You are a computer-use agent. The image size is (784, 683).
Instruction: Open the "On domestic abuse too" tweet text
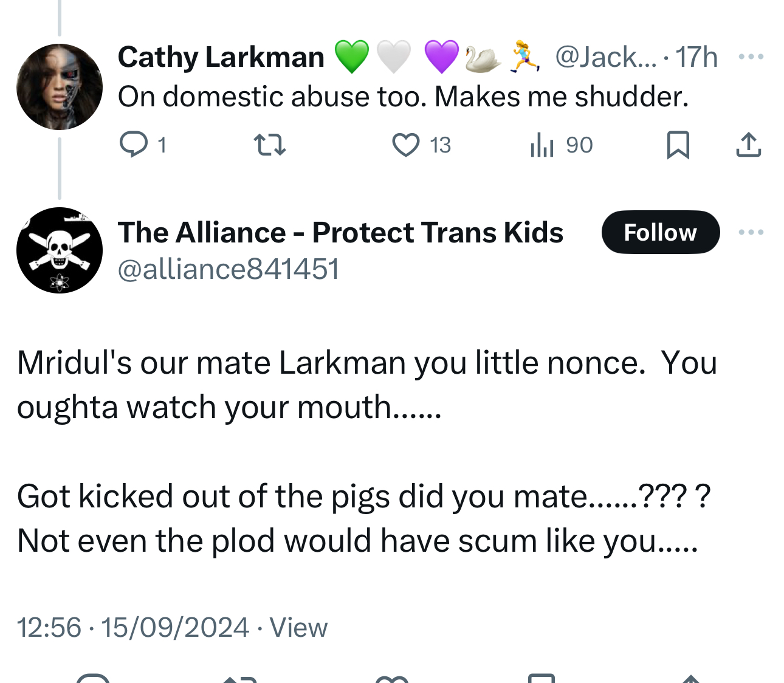(x=403, y=97)
